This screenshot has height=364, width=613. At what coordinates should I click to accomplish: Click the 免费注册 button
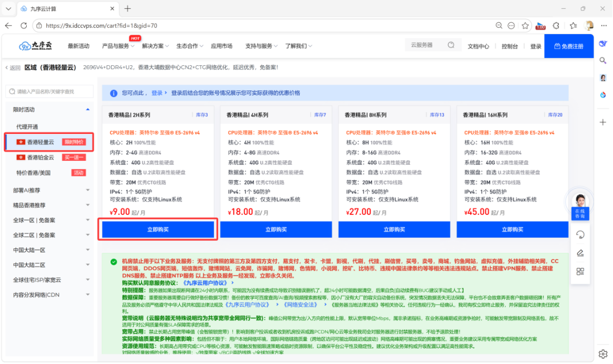point(569,46)
